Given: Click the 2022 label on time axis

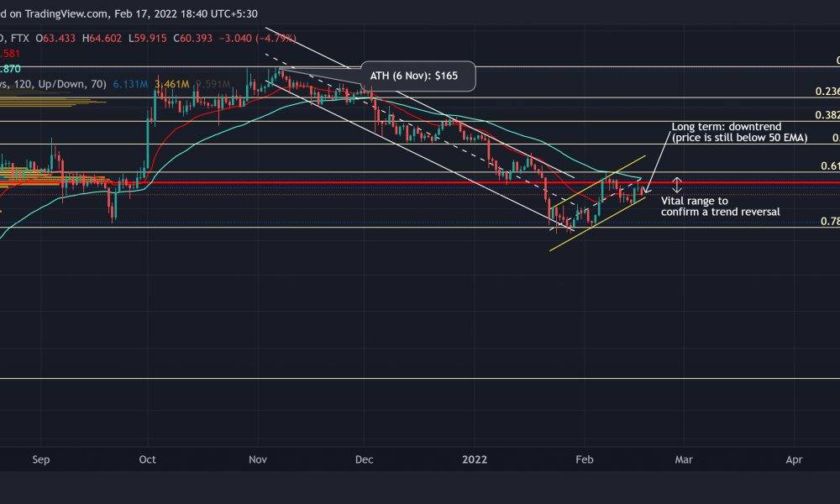Looking at the screenshot, I should click(x=475, y=459).
